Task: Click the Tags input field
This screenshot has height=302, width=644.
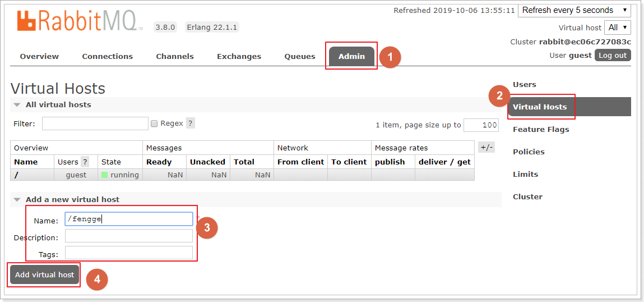Action: (x=128, y=253)
